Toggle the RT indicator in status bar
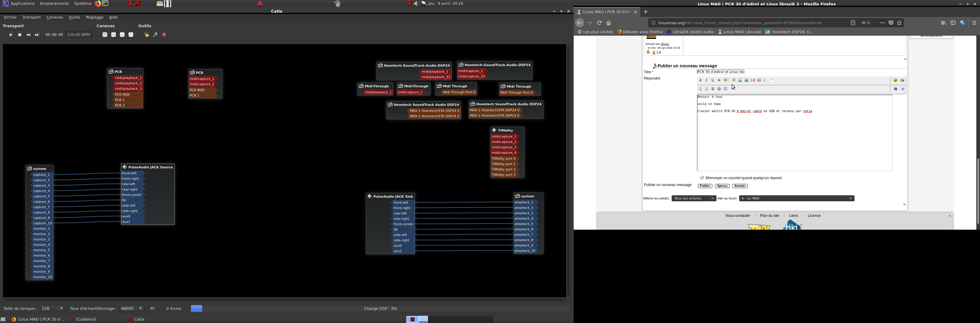Screen dimensions: 980x323 (153, 309)
